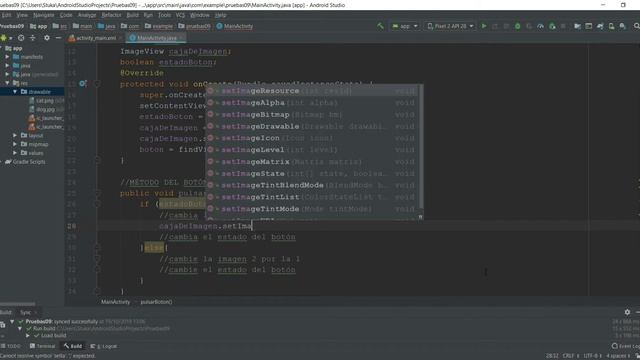Expand the java folder in the project tree
Viewport: 640px width, 360px height.
(7, 65)
